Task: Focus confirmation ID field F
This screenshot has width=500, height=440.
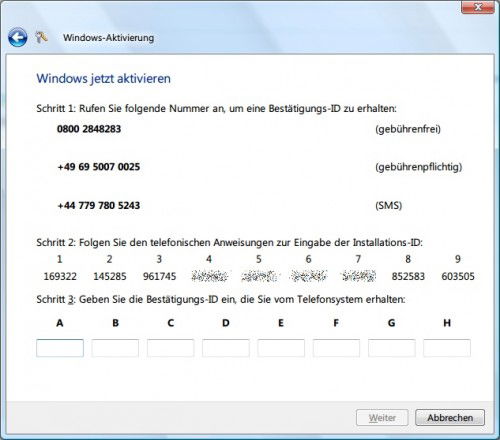Action: tap(336, 348)
